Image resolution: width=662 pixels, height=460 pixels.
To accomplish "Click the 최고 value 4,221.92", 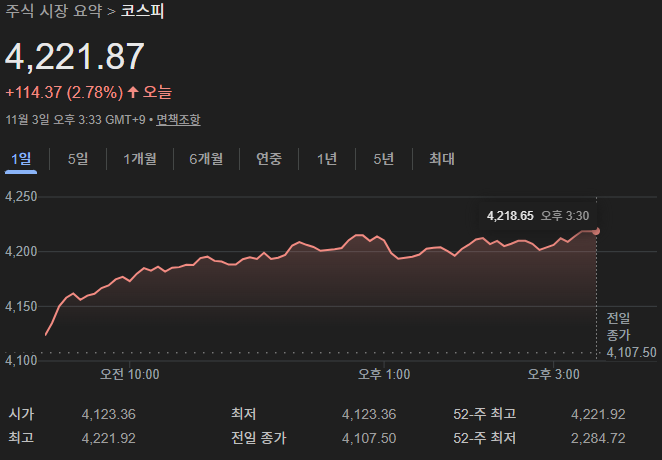I will (x=109, y=438).
